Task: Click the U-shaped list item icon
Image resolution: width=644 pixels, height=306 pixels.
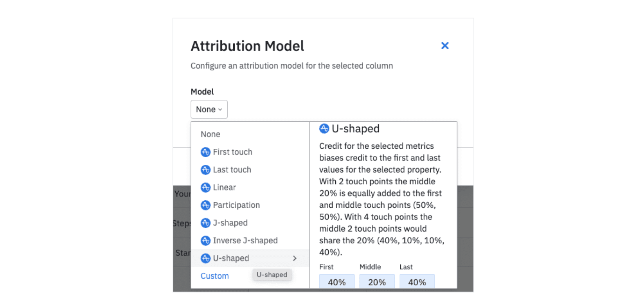Action: click(205, 258)
